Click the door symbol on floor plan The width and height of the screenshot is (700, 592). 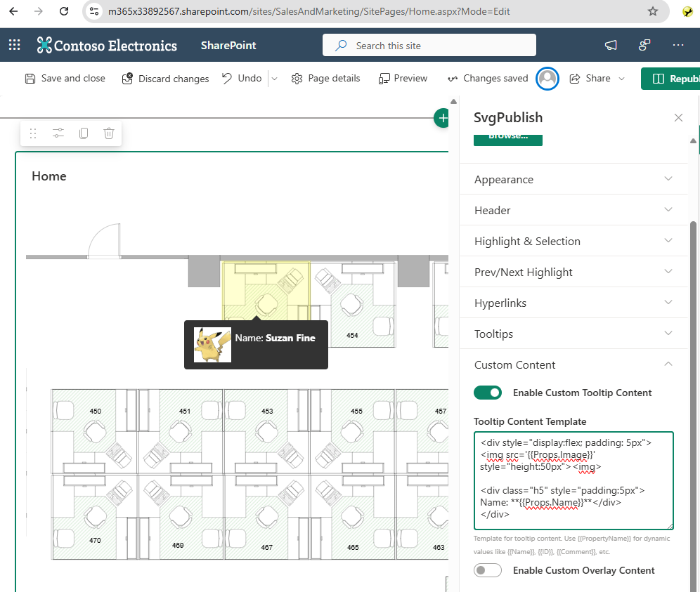[105, 240]
